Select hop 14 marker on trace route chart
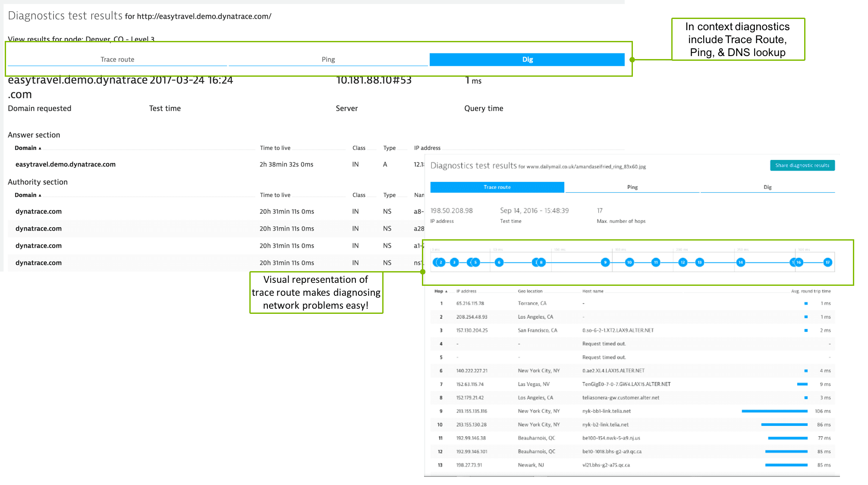This screenshot has width=868, height=485. (x=741, y=262)
